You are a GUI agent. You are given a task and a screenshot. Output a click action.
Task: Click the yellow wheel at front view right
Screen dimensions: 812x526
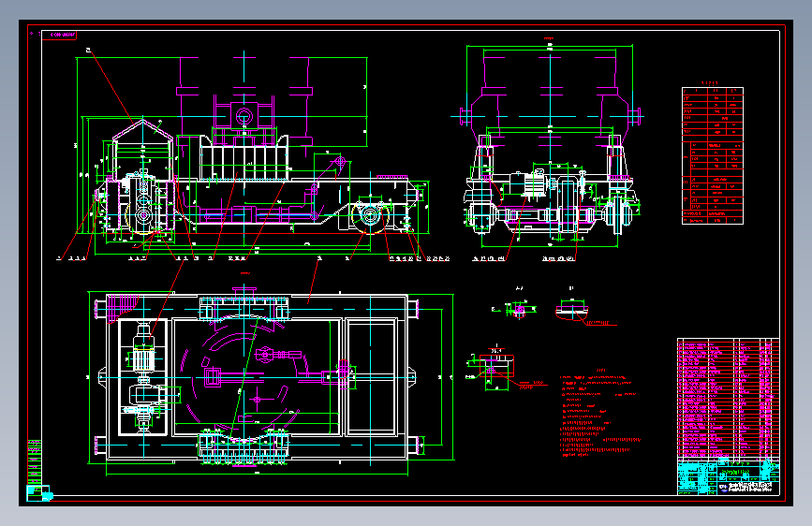(x=369, y=216)
